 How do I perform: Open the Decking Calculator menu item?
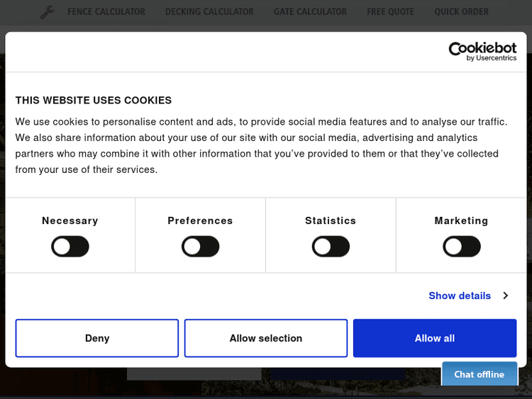click(209, 12)
